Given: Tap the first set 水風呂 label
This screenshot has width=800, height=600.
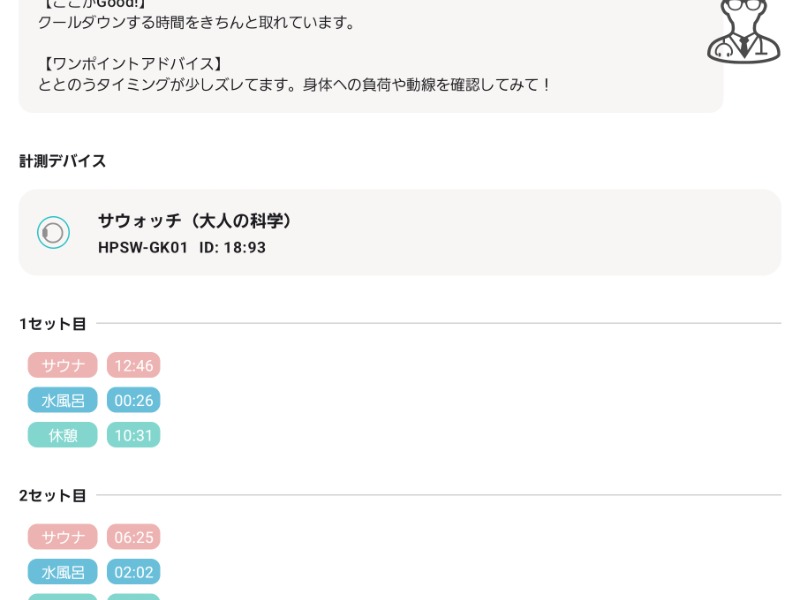Looking at the screenshot, I should point(62,400).
